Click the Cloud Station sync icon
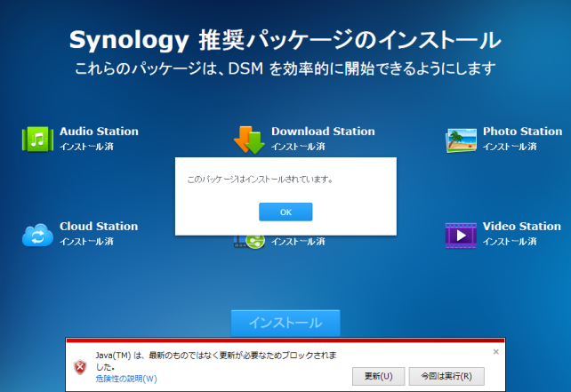The image size is (571, 392). pyautogui.click(x=37, y=236)
